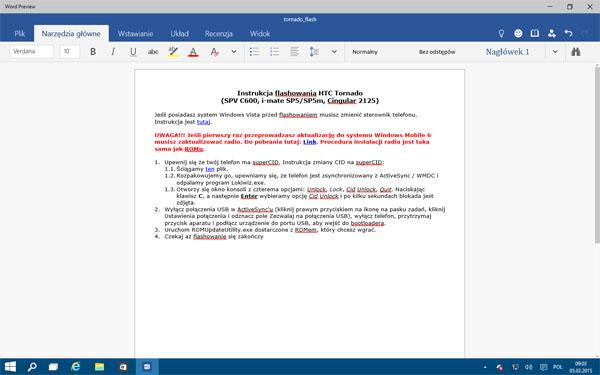Click the volume icon in system tray

point(529,367)
